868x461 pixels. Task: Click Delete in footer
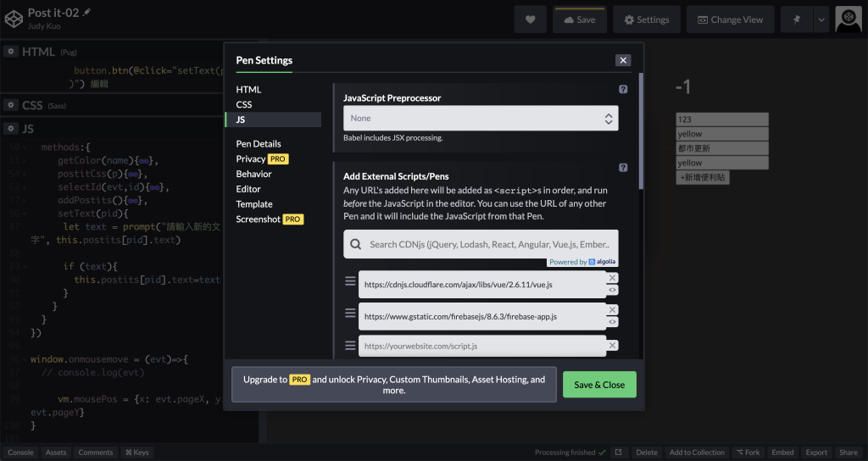647,453
